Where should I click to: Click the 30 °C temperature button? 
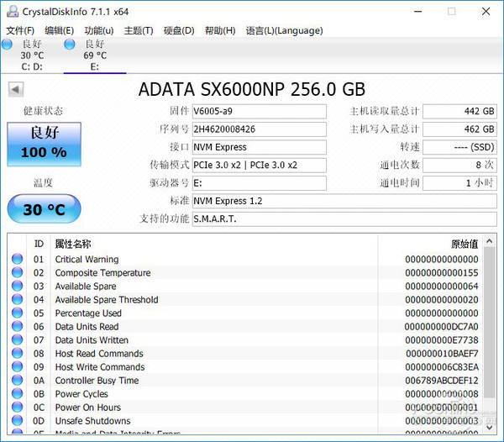(44, 209)
